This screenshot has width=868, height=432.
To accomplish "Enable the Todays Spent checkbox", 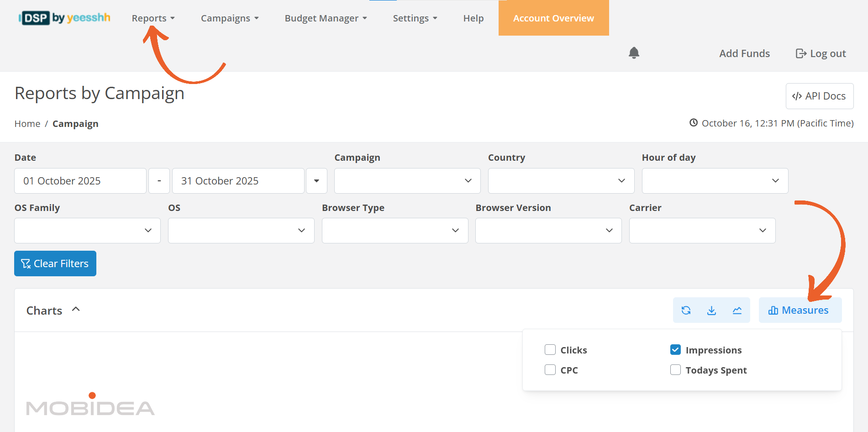I will 675,370.
